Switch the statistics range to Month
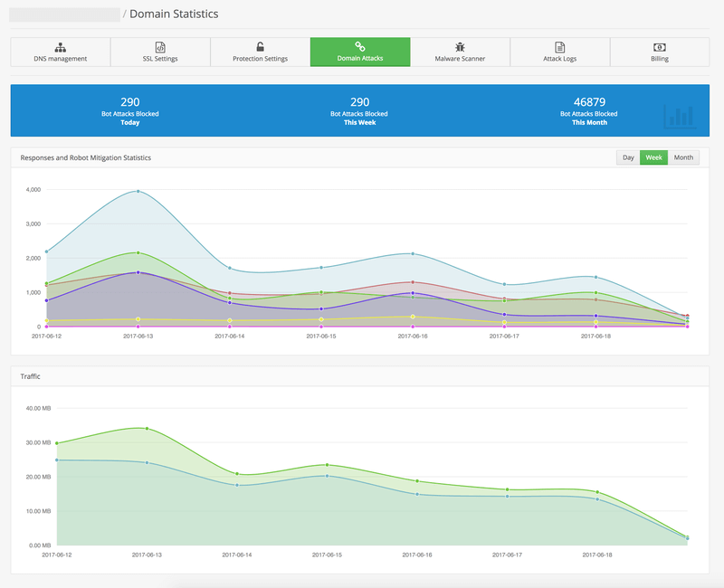724x588 pixels. click(683, 157)
